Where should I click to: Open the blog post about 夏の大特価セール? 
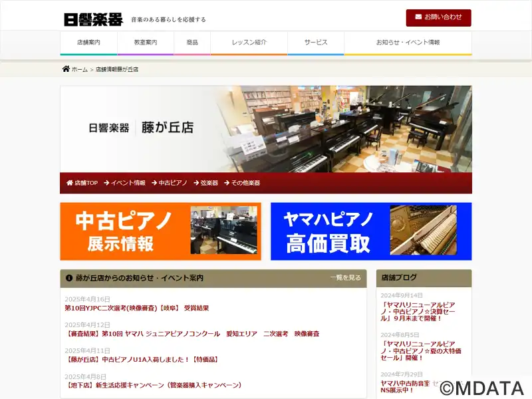coord(421,351)
